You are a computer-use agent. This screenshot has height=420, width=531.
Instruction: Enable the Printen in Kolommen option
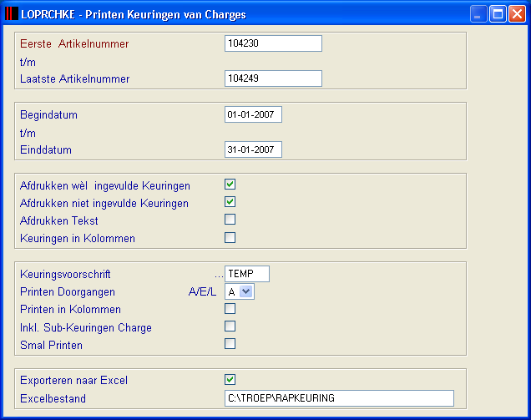click(x=230, y=309)
